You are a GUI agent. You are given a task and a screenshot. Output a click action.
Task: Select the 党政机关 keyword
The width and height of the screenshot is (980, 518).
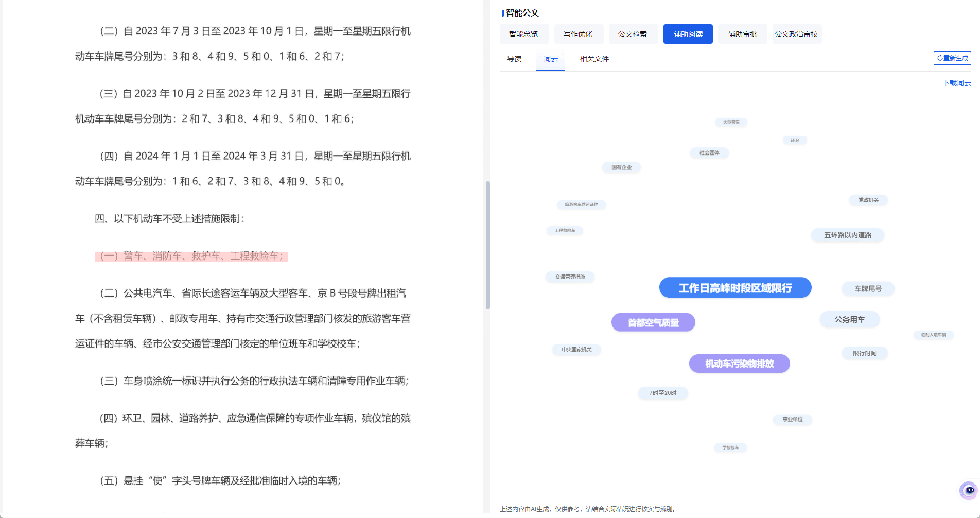pos(868,200)
